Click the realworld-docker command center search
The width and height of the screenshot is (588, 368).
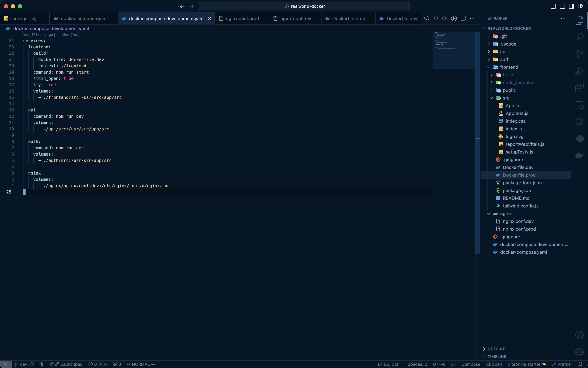(304, 6)
